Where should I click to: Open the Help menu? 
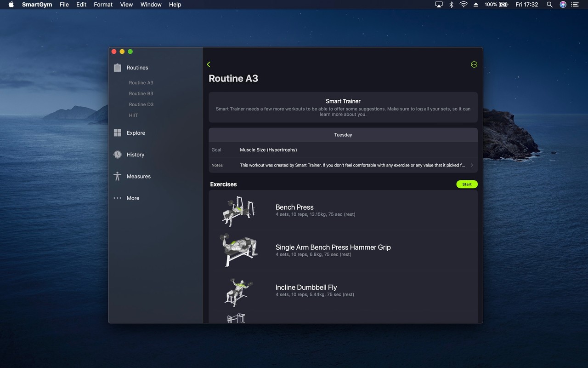pos(175,5)
